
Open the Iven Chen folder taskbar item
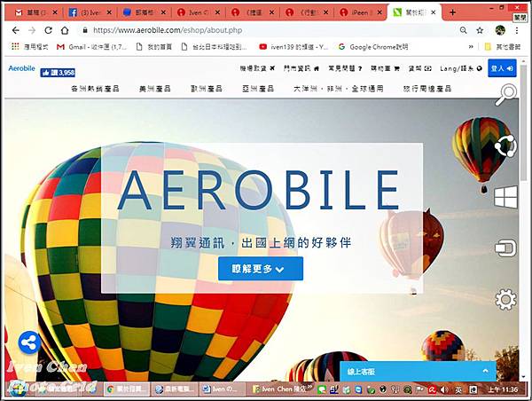click(280, 389)
